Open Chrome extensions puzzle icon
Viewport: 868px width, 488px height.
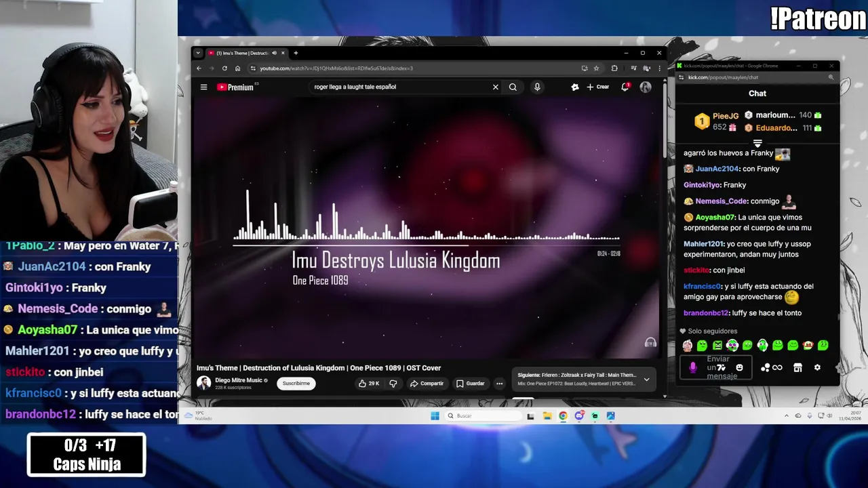(x=614, y=68)
